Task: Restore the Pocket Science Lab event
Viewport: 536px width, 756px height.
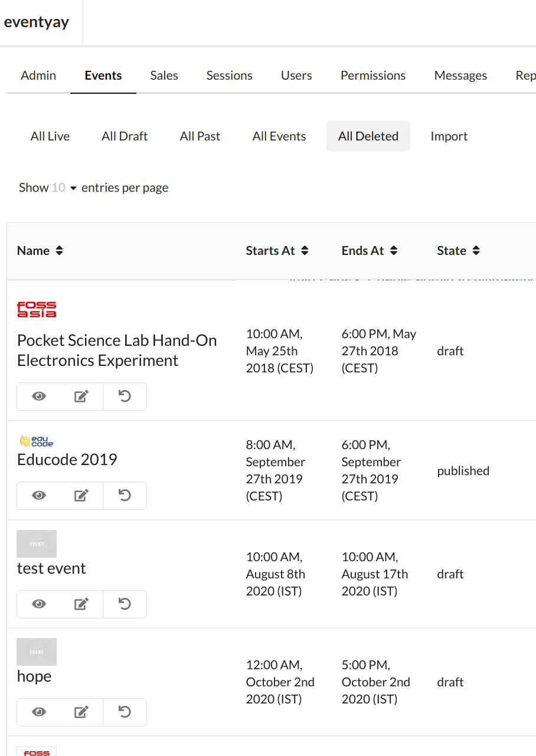Action: [x=125, y=397]
